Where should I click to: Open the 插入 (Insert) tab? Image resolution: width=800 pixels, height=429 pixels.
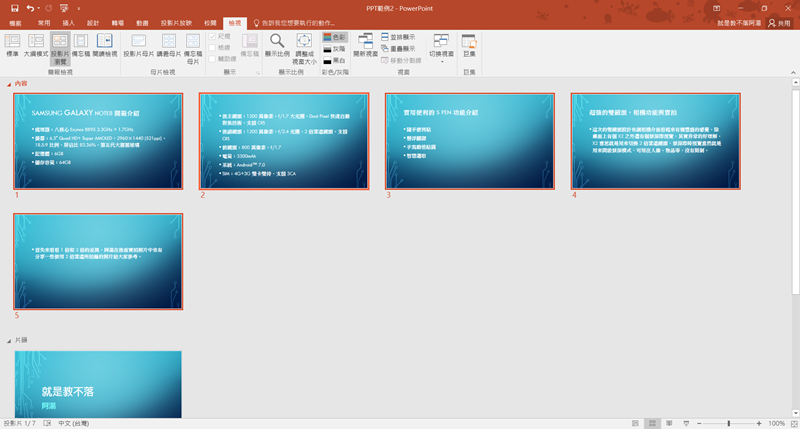click(x=68, y=21)
